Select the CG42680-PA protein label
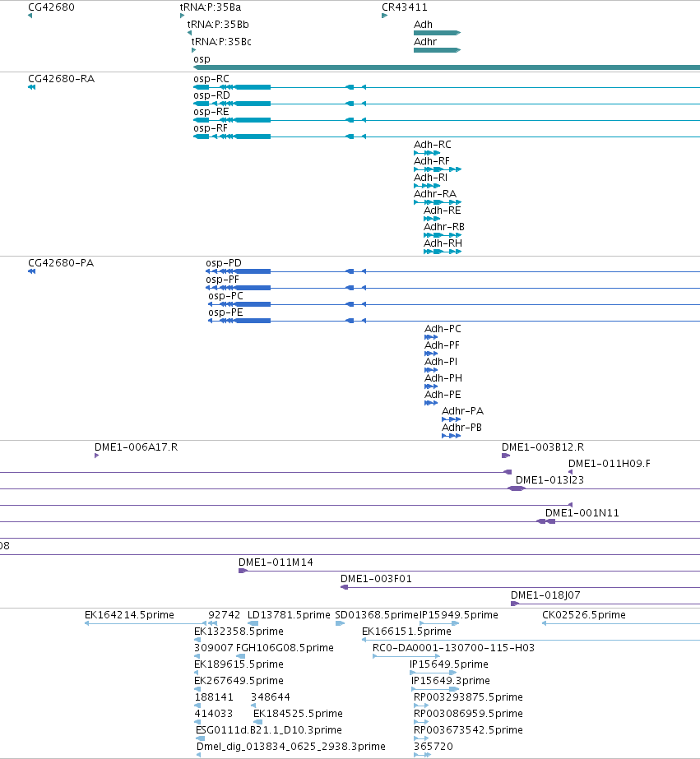This screenshot has height=759, width=700. 61,263
